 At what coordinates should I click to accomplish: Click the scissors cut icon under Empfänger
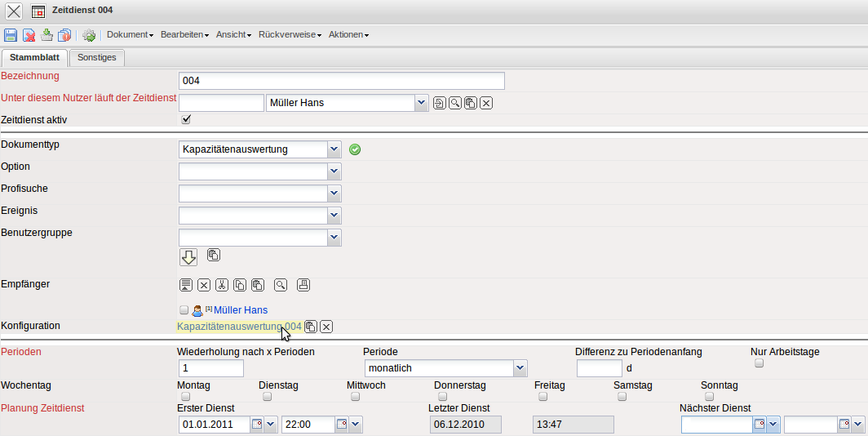222,285
